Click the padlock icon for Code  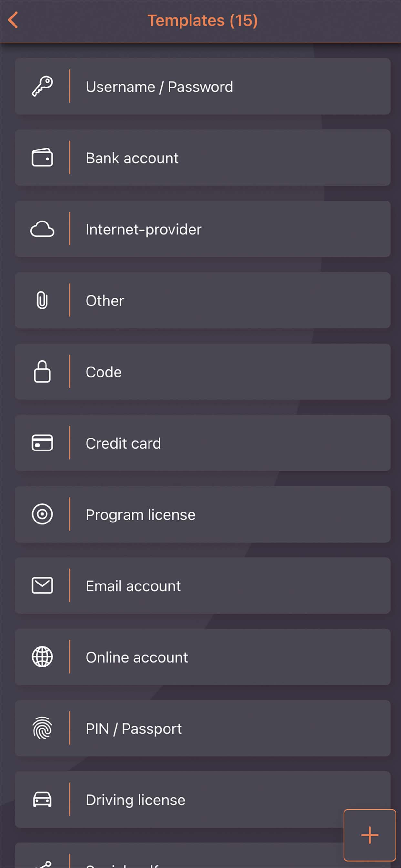tap(42, 372)
